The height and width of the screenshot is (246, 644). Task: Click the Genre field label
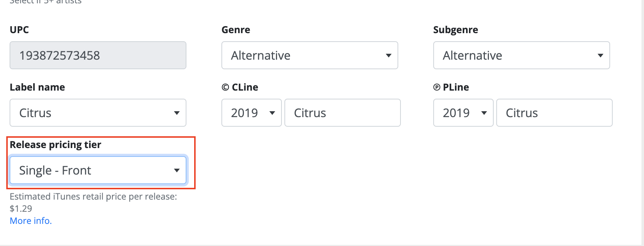pos(236,30)
